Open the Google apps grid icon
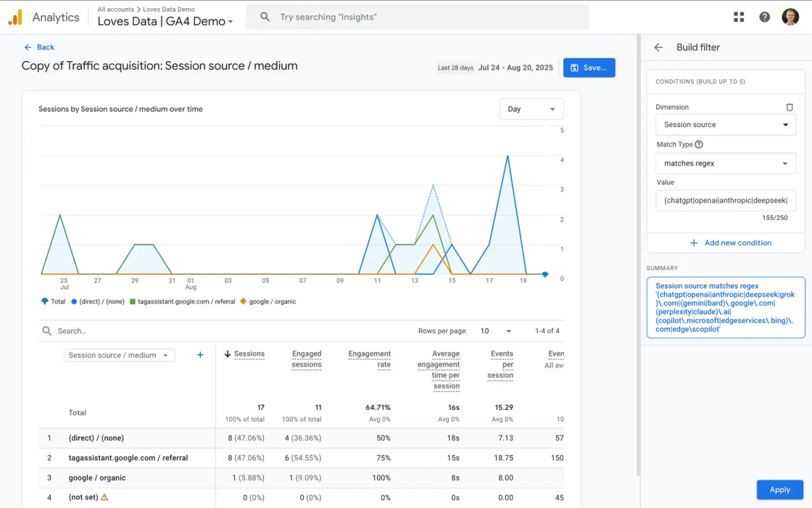The height and width of the screenshot is (508, 812). [x=738, y=16]
